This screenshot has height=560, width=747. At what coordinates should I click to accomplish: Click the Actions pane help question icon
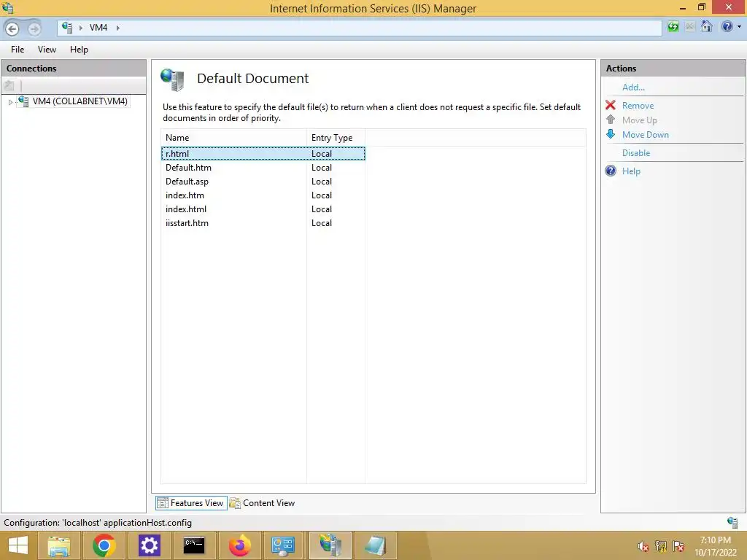tap(611, 171)
